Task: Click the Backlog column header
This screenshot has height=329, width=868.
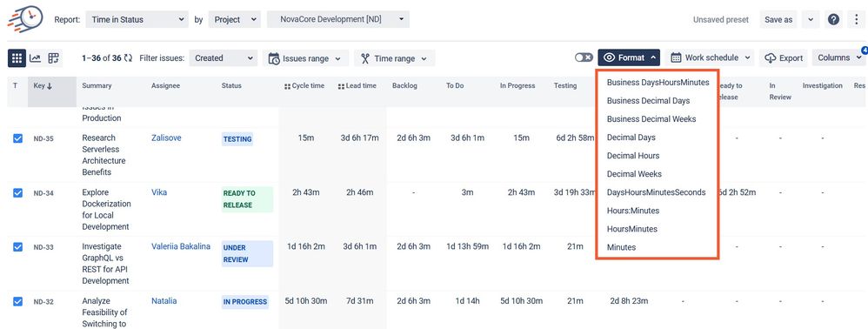Action: pyautogui.click(x=404, y=86)
